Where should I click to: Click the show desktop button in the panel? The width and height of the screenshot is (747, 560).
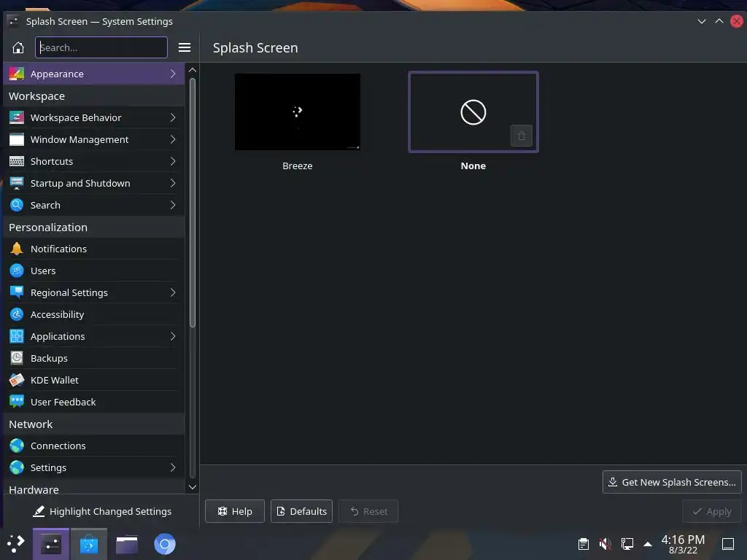(728, 544)
